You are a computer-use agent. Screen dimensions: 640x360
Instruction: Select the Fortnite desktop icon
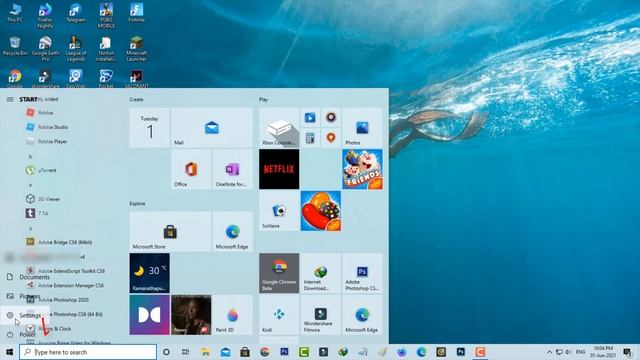click(136, 13)
